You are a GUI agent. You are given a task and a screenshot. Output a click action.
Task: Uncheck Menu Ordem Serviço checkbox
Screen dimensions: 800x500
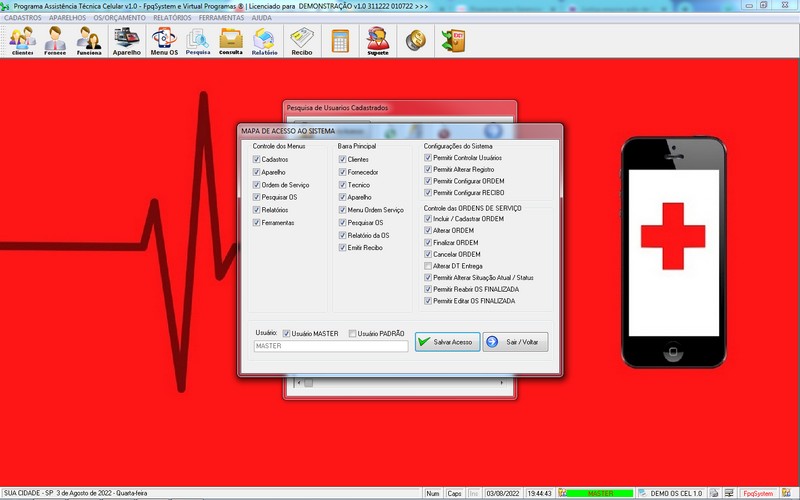tap(342, 210)
